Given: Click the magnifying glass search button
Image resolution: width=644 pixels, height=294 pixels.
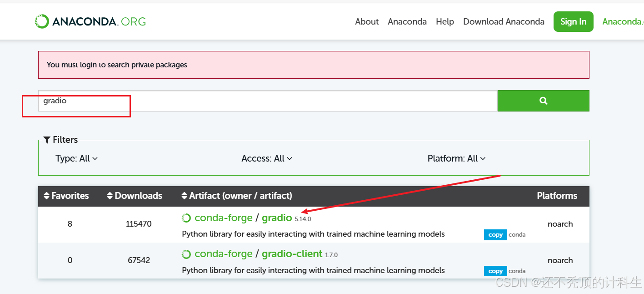Looking at the screenshot, I should [543, 101].
